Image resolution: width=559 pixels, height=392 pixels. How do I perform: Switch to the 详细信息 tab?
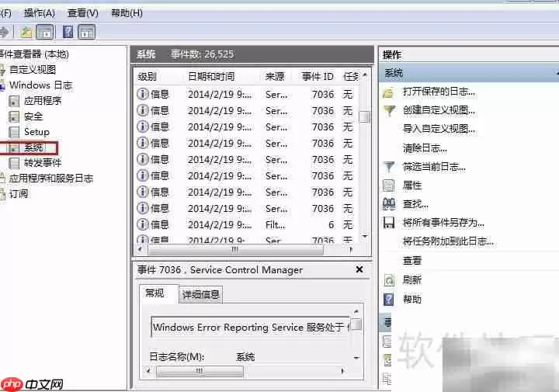pos(201,295)
